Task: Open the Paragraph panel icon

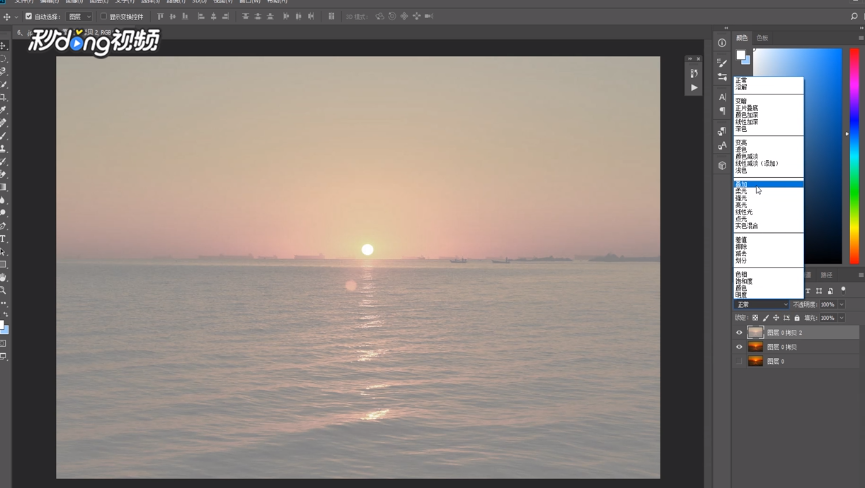Action: [x=722, y=111]
